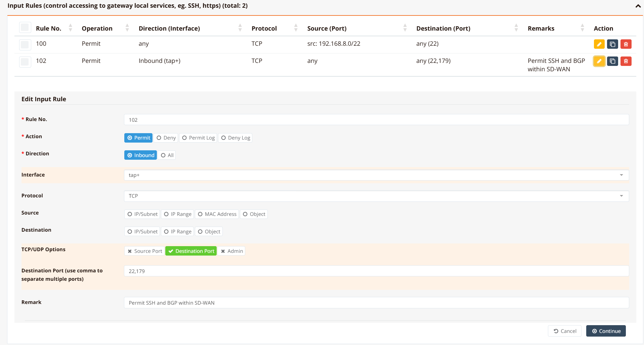
Task: Set Direction to All
Action: (x=167, y=155)
